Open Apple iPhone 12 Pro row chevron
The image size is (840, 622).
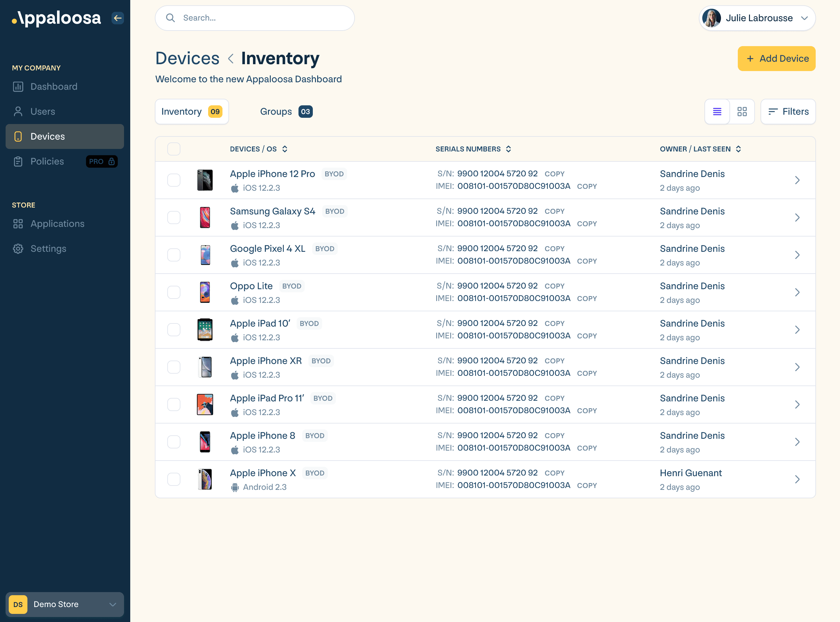[x=798, y=180]
